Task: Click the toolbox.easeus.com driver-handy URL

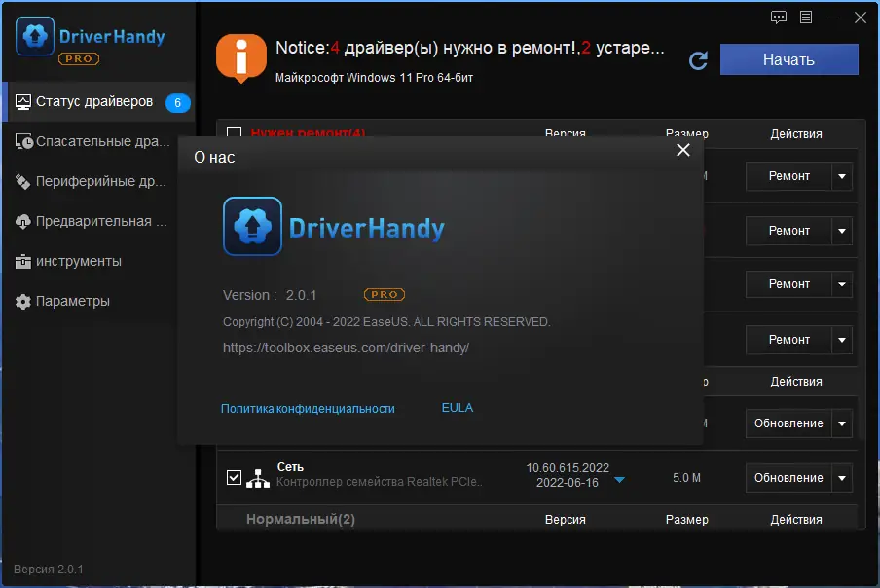Action: (x=346, y=348)
